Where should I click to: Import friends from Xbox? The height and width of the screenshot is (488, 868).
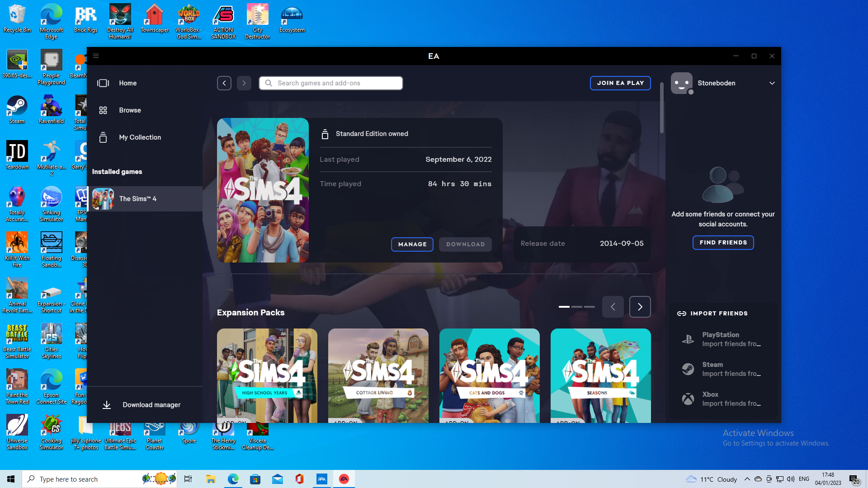pos(723,399)
